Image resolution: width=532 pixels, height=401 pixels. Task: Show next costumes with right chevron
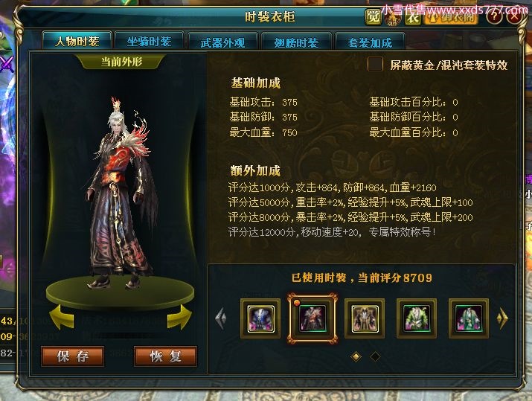tap(502, 318)
